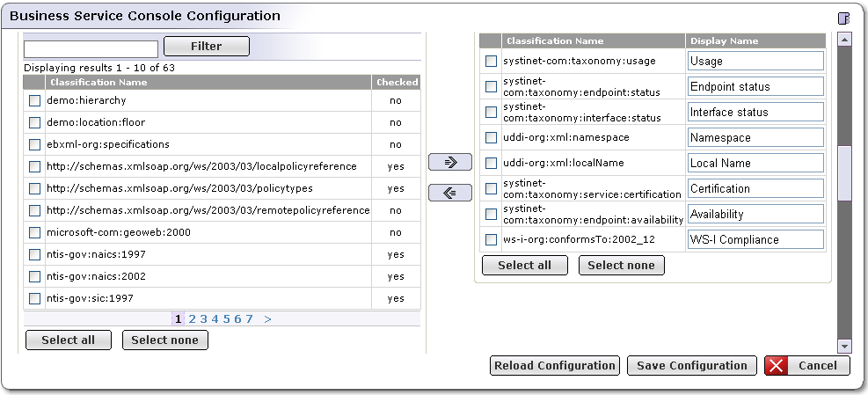Click Reload Configuration button
The image size is (868, 395).
(555, 366)
